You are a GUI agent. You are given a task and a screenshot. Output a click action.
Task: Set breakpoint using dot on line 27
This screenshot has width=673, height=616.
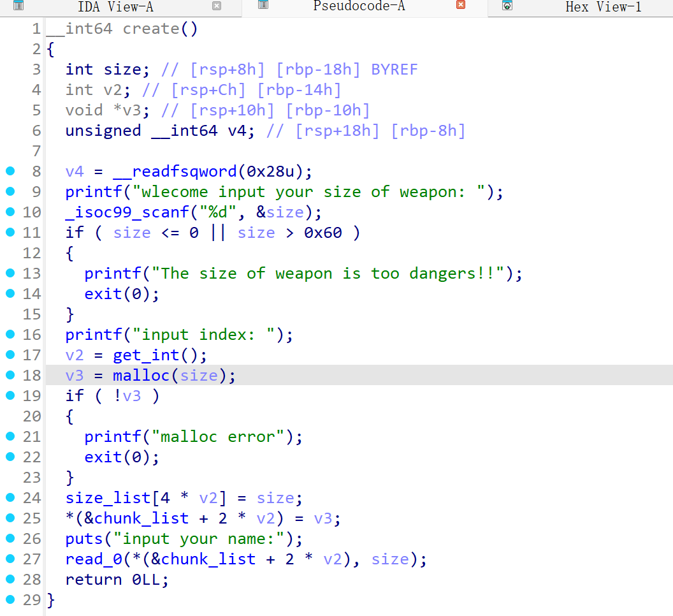coord(10,559)
